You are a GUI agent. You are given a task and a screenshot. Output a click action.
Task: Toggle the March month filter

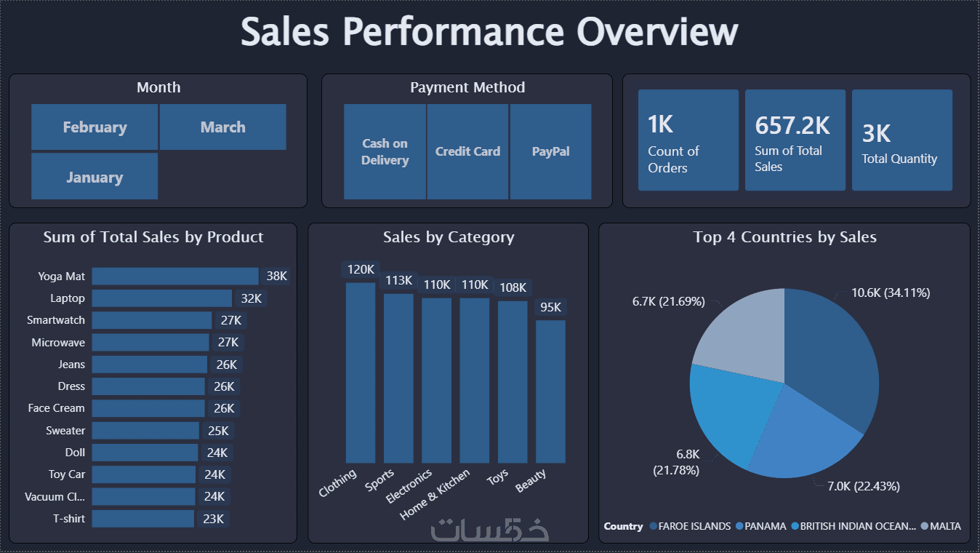(223, 127)
